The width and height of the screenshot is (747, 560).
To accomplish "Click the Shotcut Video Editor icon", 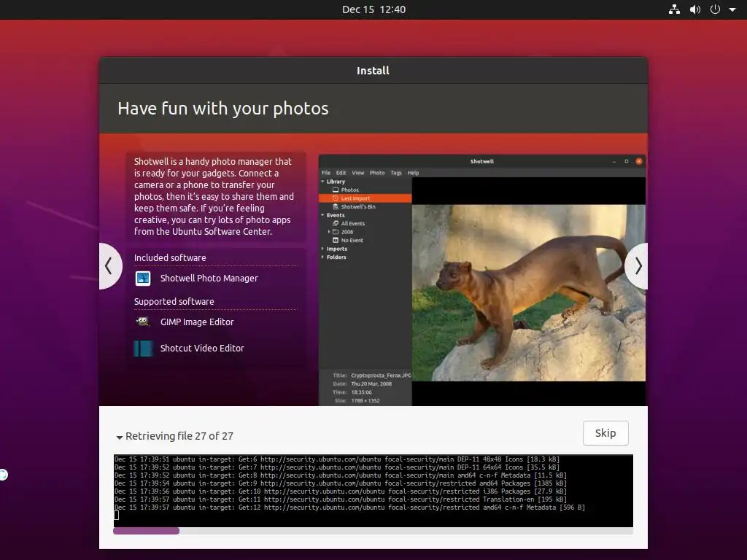I will tap(144, 348).
